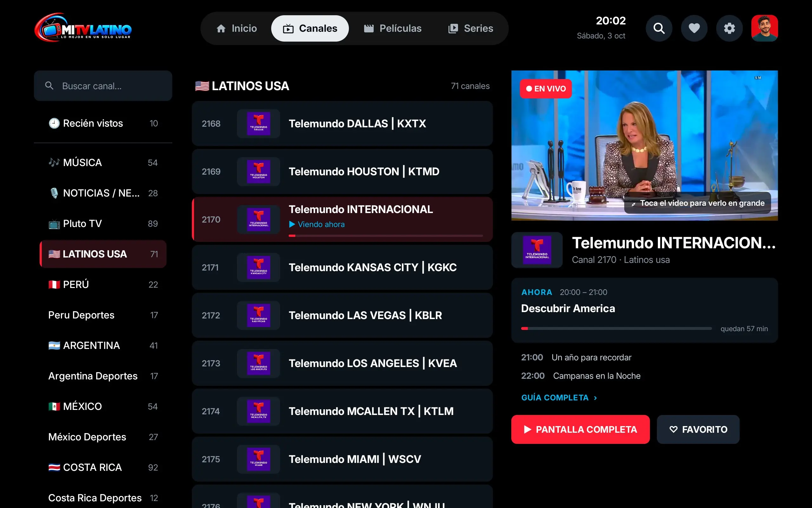Click the EN VIVO badge
Screen dimensions: 812x508
[x=546, y=89]
